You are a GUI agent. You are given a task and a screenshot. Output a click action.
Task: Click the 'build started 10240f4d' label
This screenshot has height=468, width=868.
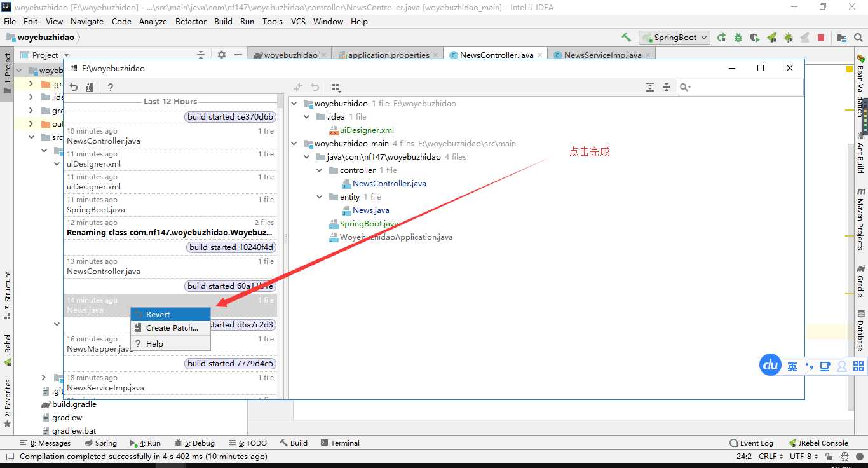pos(231,247)
